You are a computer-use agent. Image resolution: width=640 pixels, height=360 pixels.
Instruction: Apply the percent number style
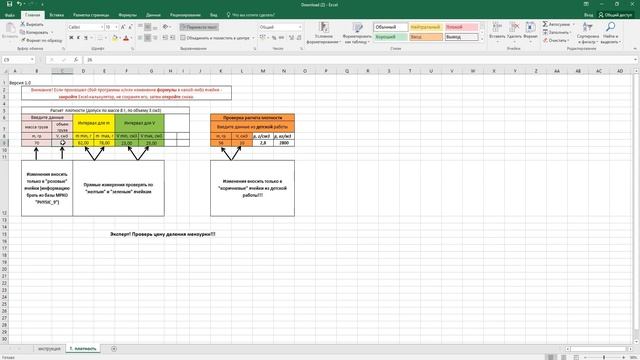point(274,38)
